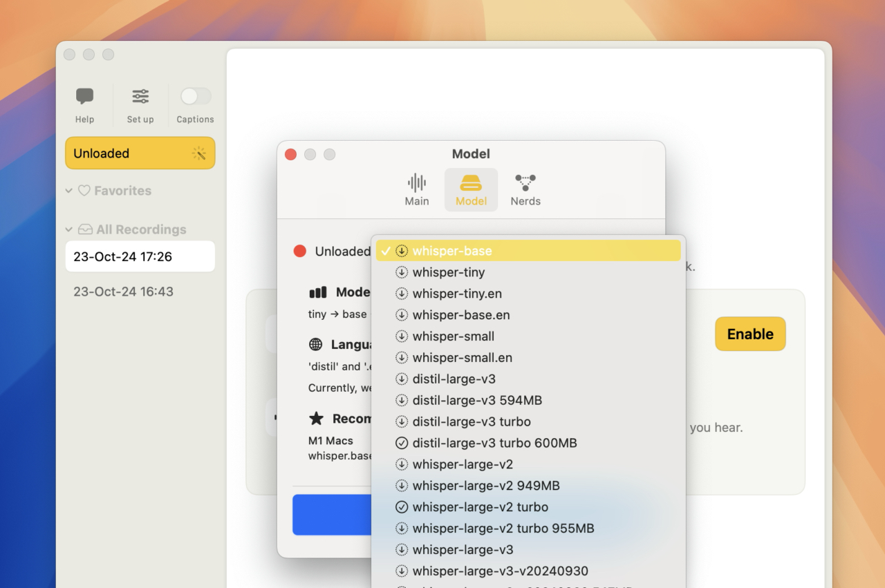Choose distil-large-v3 turbo 600MB option
The height and width of the screenshot is (588, 885).
528,443
